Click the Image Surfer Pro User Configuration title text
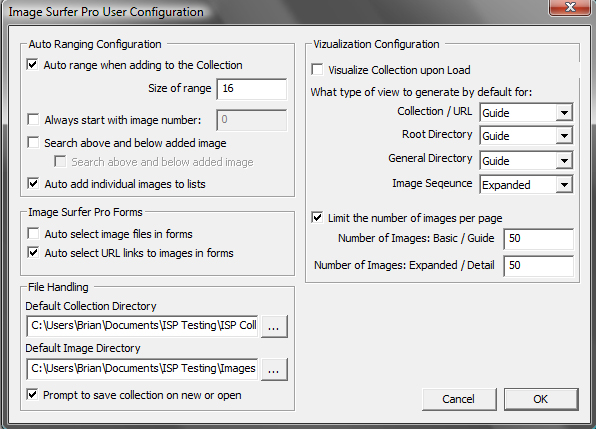 [106, 12]
